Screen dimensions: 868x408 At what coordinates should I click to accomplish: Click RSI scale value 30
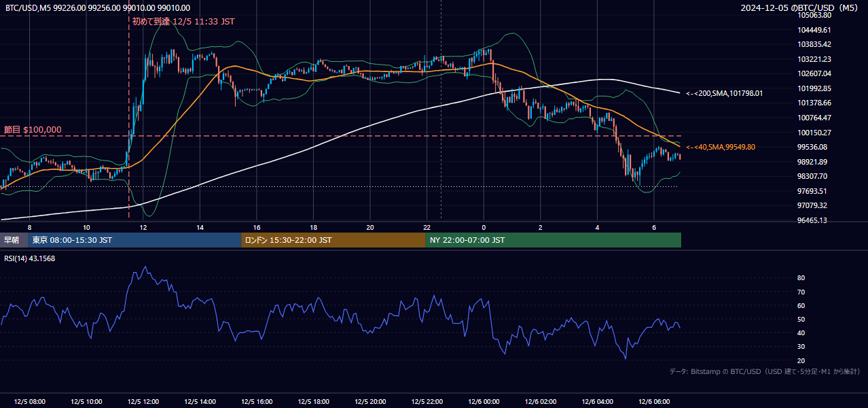(x=801, y=347)
